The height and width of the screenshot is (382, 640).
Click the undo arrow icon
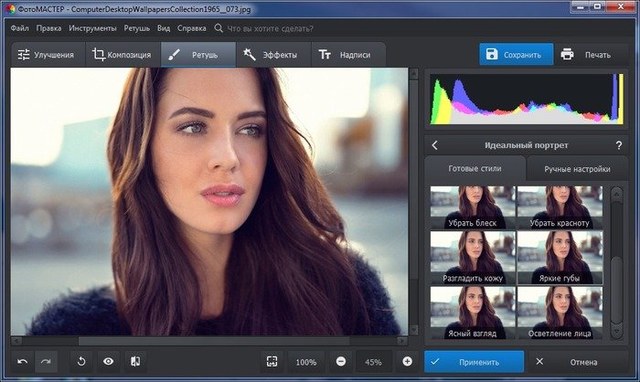pos(22,362)
